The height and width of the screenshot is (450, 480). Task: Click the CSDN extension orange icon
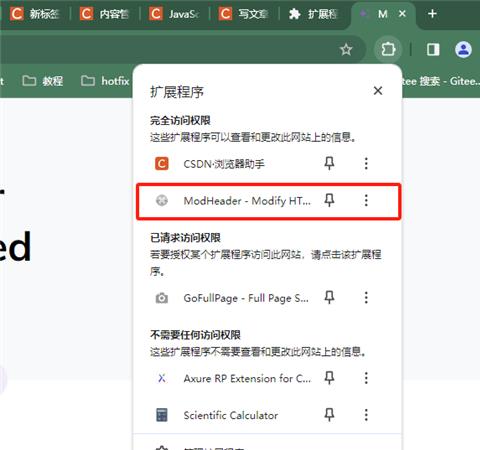[x=162, y=164]
